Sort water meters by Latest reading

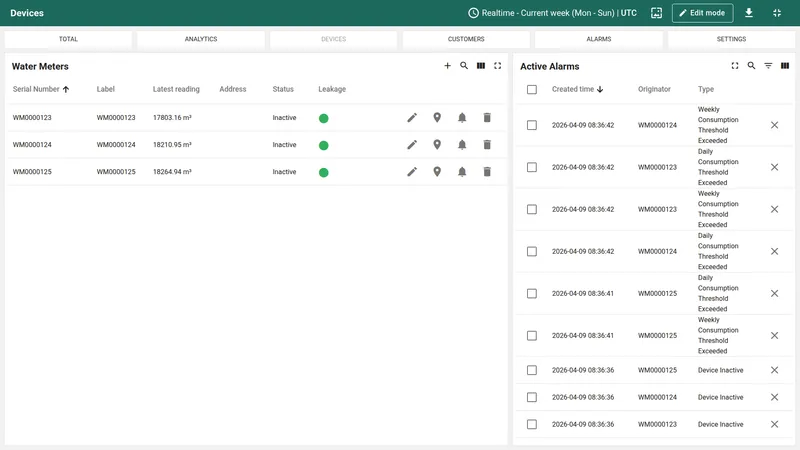click(176, 89)
